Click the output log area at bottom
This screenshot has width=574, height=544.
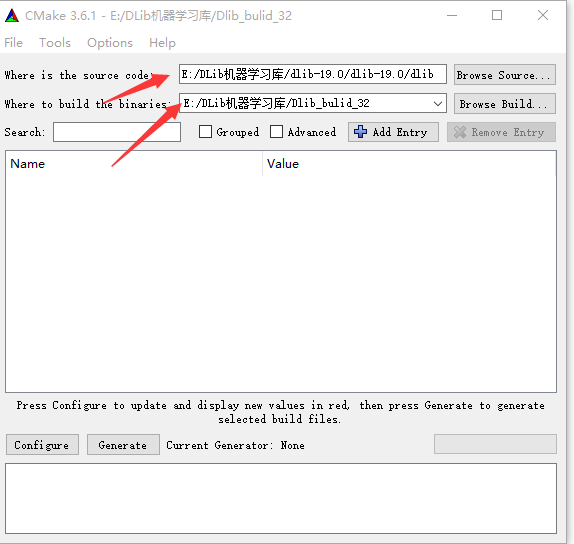click(x=281, y=498)
